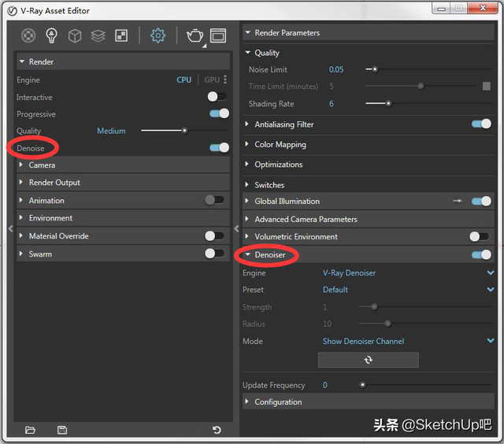Enable the Animation toggle
Viewport: 504px width, 444px height.
(x=214, y=200)
